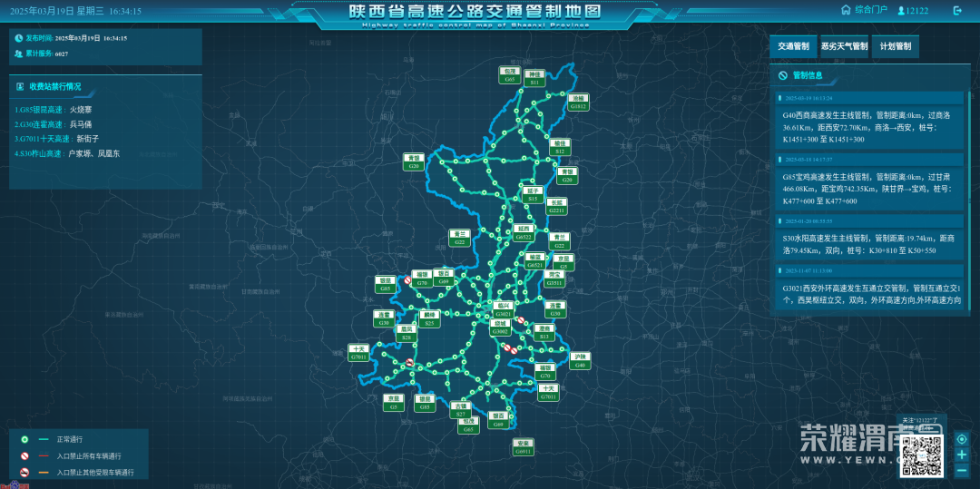Click the zoom out minus button
The image size is (980, 489).
tap(962, 470)
